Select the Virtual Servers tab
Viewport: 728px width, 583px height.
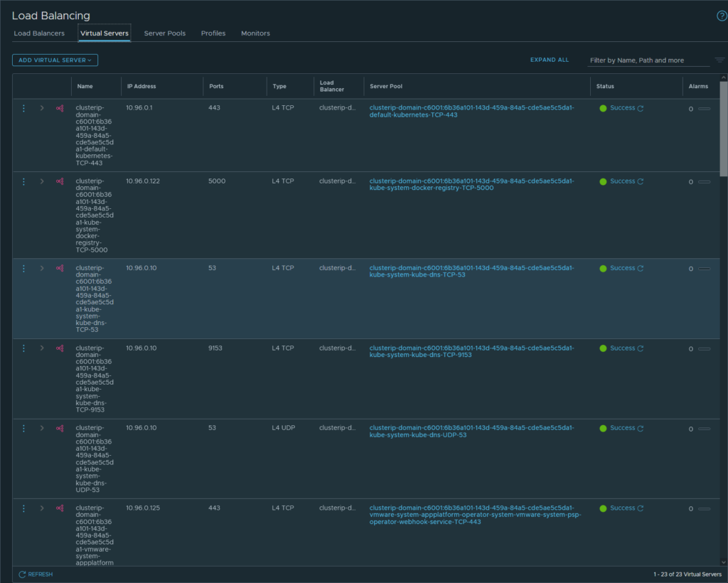(x=105, y=33)
